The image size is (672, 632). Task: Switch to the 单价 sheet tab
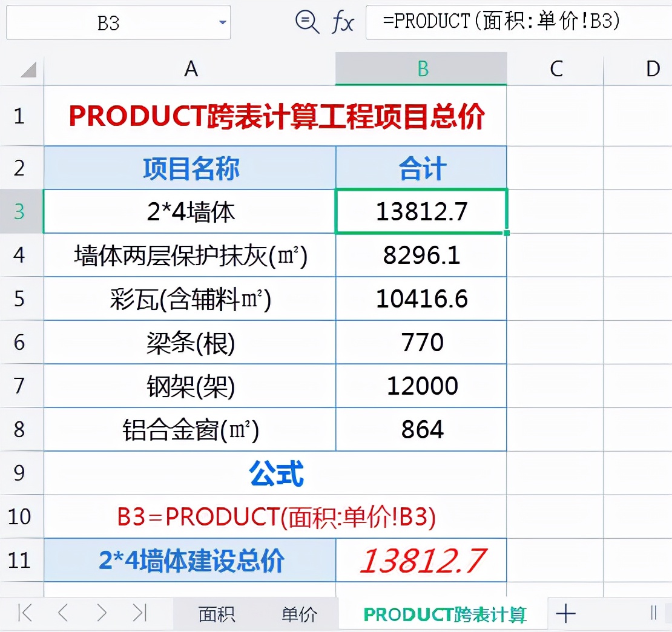(x=299, y=614)
